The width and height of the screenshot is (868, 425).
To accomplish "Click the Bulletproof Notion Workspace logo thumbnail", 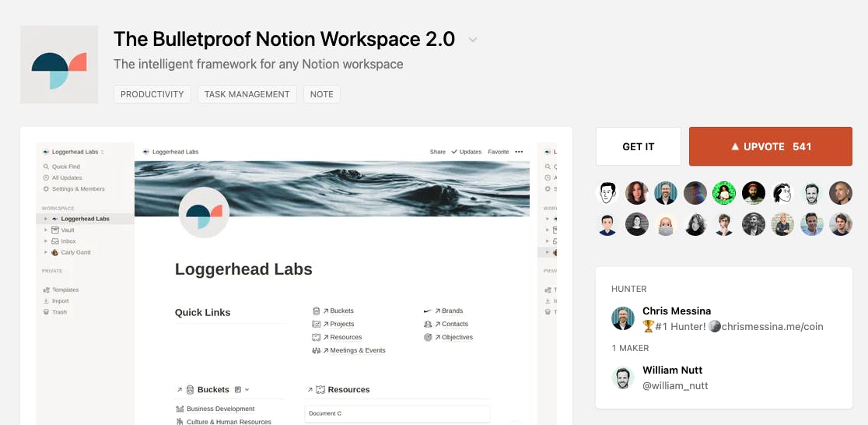I will click(59, 65).
